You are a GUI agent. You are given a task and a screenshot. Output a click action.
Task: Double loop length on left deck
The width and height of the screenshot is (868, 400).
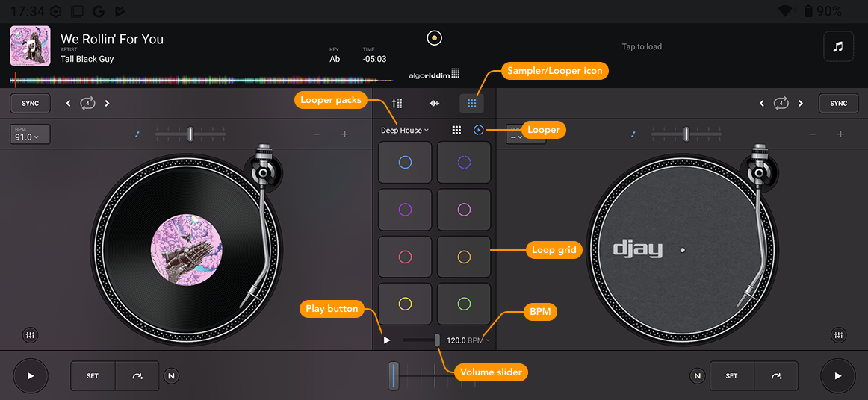pyautogui.click(x=108, y=104)
